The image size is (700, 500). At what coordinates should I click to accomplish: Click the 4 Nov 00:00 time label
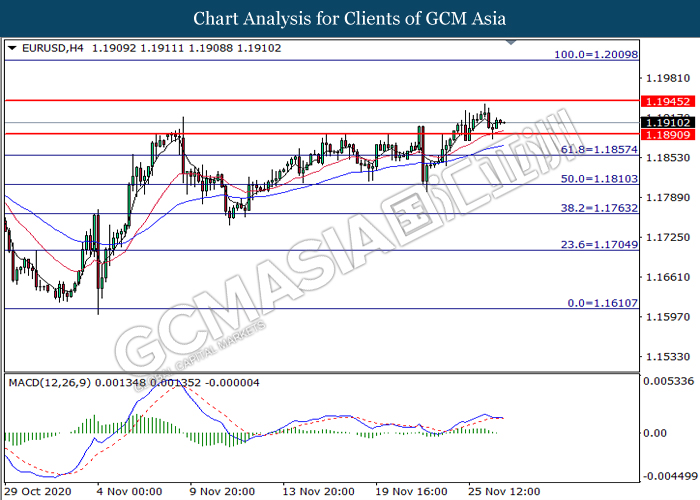129,492
